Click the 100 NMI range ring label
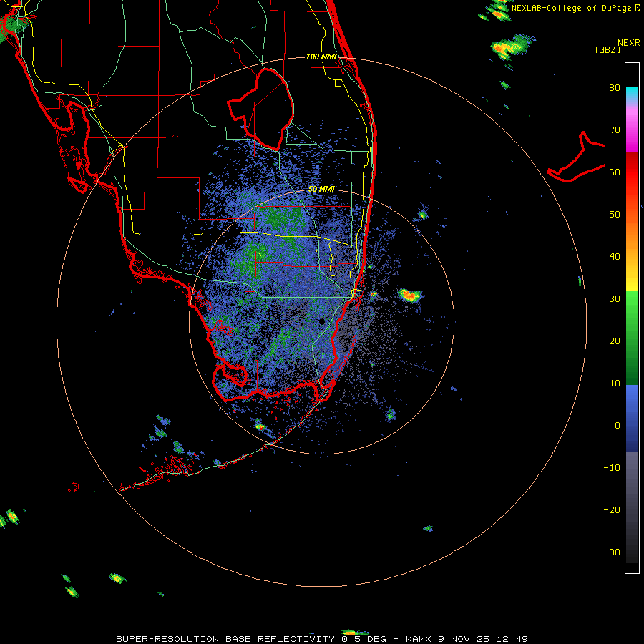Image resolution: width=644 pixels, height=644 pixels. 321,57
